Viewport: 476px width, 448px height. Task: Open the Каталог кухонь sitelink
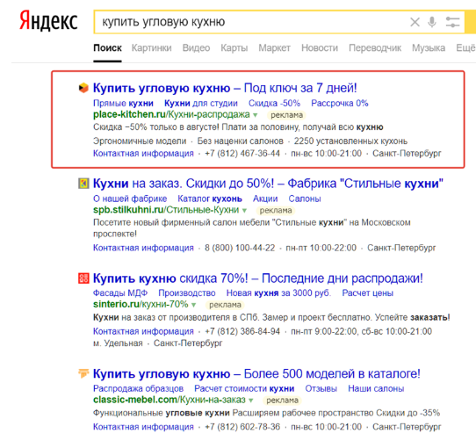pyautogui.click(x=210, y=199)
